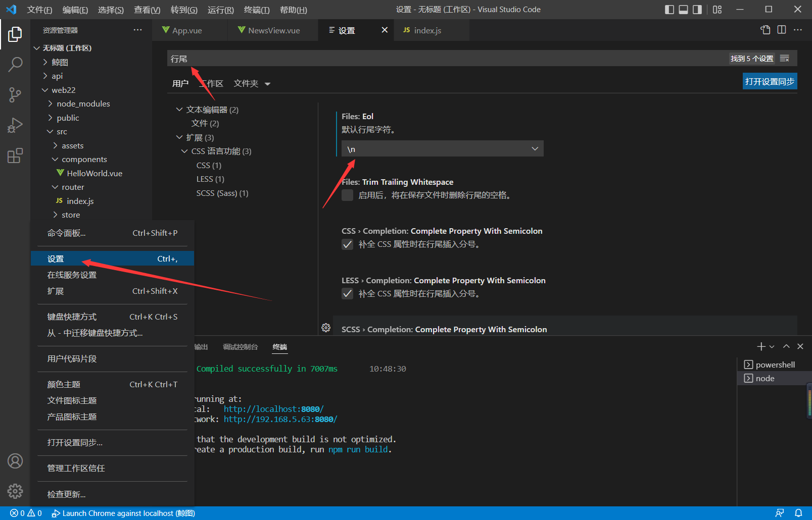Image resolution: width=812 pixels, height=520 pixels.
Task: Click gear icon beside SCSS Completion setting
Action: 326,328
